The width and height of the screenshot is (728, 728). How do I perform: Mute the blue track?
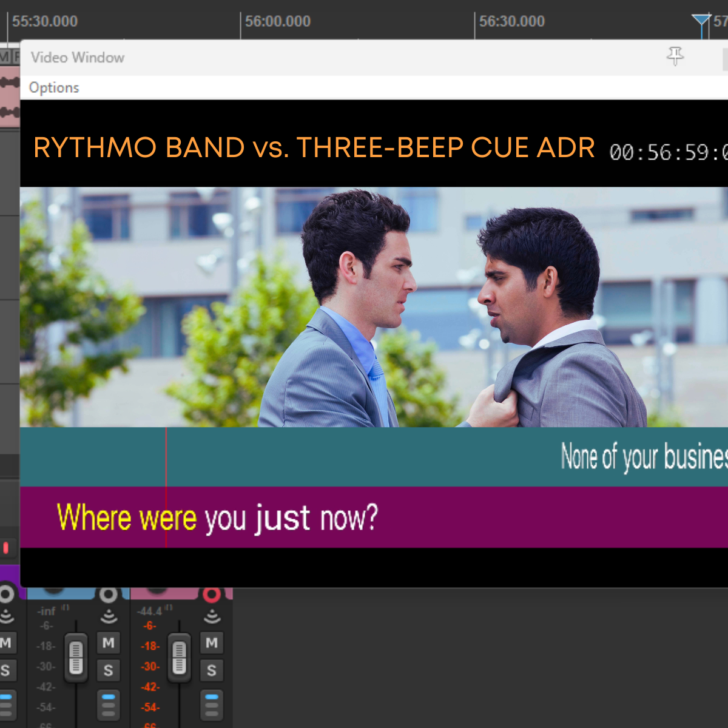pos(109,642)
